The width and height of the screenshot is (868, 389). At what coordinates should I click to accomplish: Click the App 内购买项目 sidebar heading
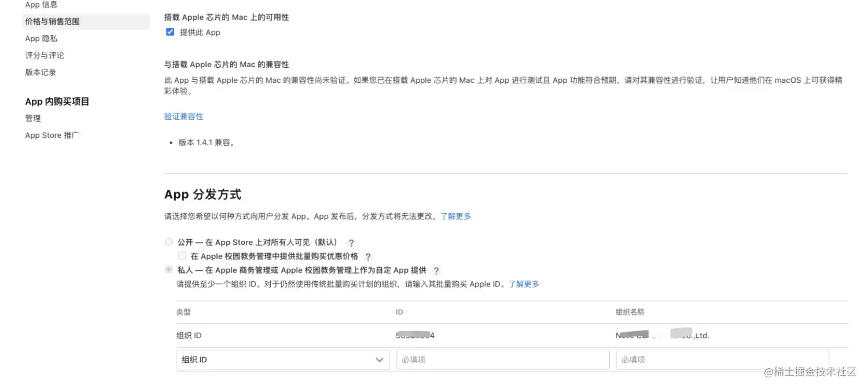pyautogui.click(x=57, y=101)
